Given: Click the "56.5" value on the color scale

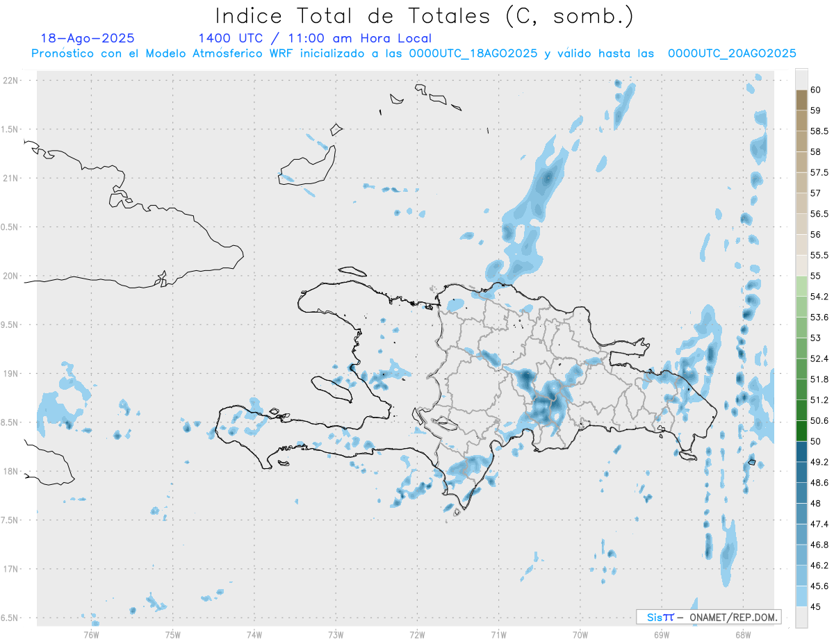Looking at the screenshot, I should click(819, 214).
